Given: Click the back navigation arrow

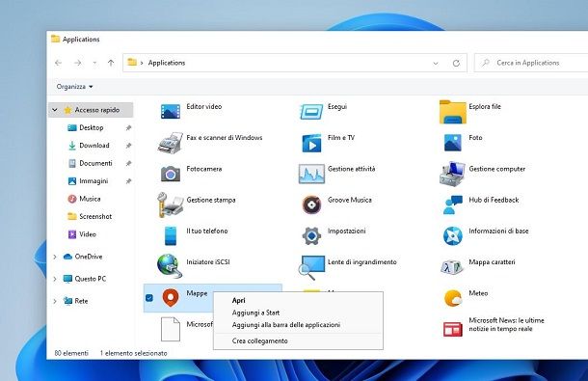Looking at the screenshot, I should (58, 63).
